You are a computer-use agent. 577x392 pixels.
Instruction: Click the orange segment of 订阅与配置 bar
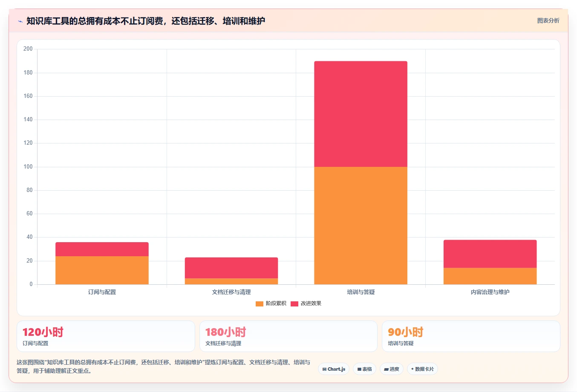click(102, 270)
